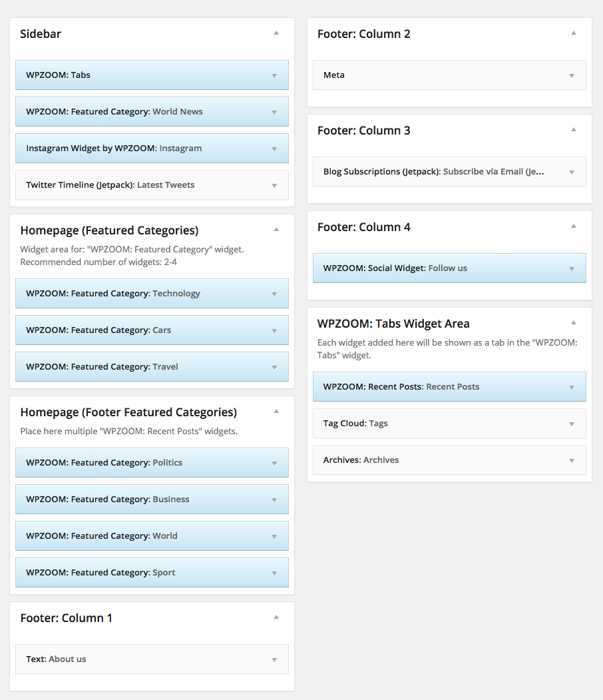Expand Archives widget dropdown arrow

click(x=572, y=461)
